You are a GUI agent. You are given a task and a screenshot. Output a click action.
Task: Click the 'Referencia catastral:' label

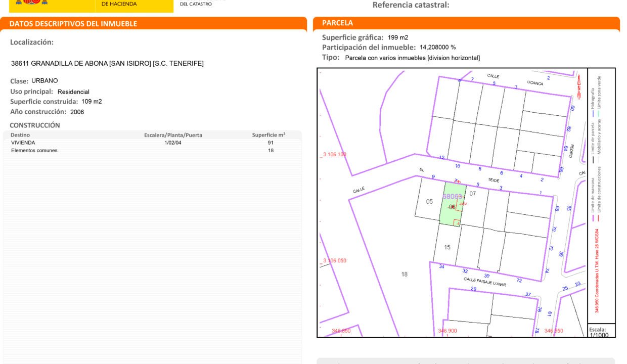pos(411,5)
